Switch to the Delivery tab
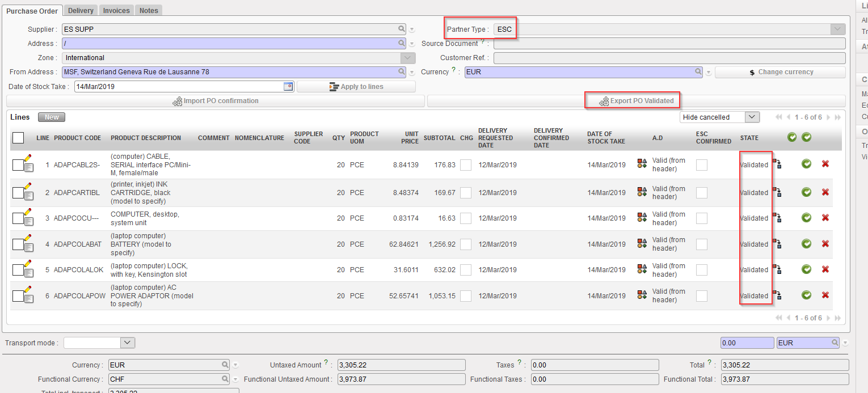 81,10
